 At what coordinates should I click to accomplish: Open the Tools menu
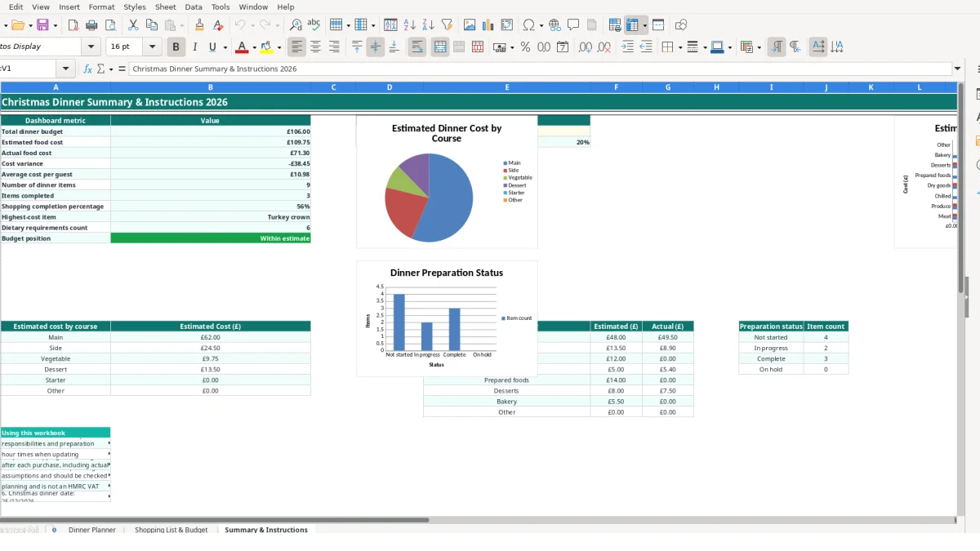[x=220, y=7]
